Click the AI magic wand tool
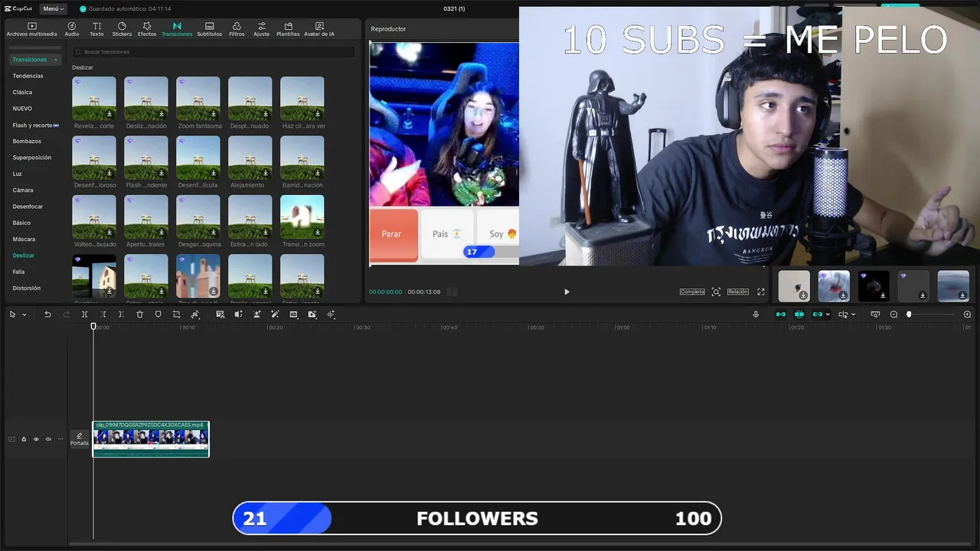The height and width of the screenshot is (551, 980). (275, 315)
